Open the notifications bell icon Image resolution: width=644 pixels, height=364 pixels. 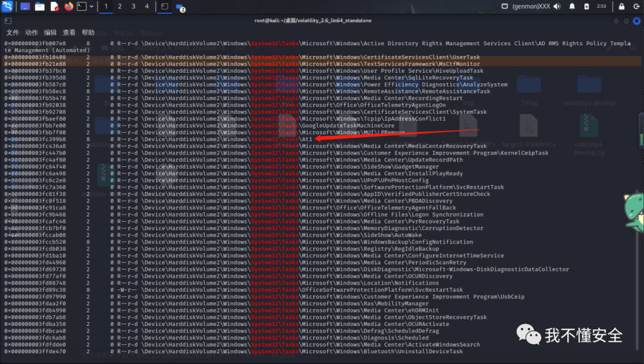point(572,6)
